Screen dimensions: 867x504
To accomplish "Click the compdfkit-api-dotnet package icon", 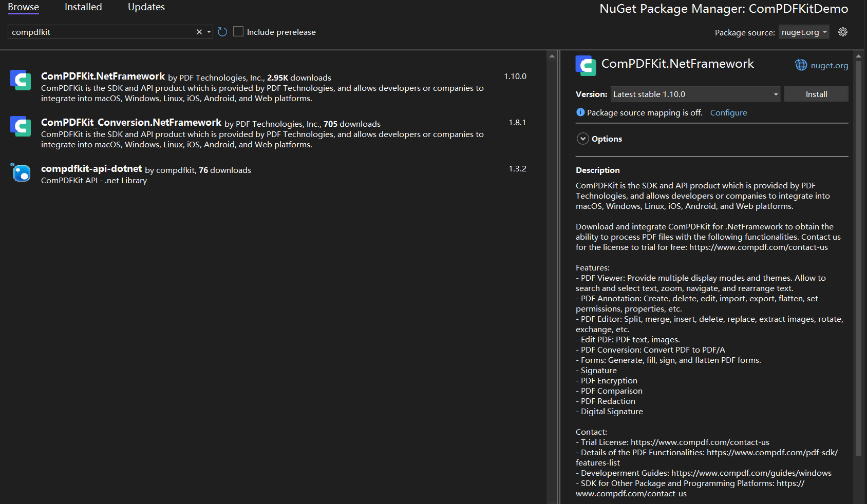I will (x=21, y=172).
